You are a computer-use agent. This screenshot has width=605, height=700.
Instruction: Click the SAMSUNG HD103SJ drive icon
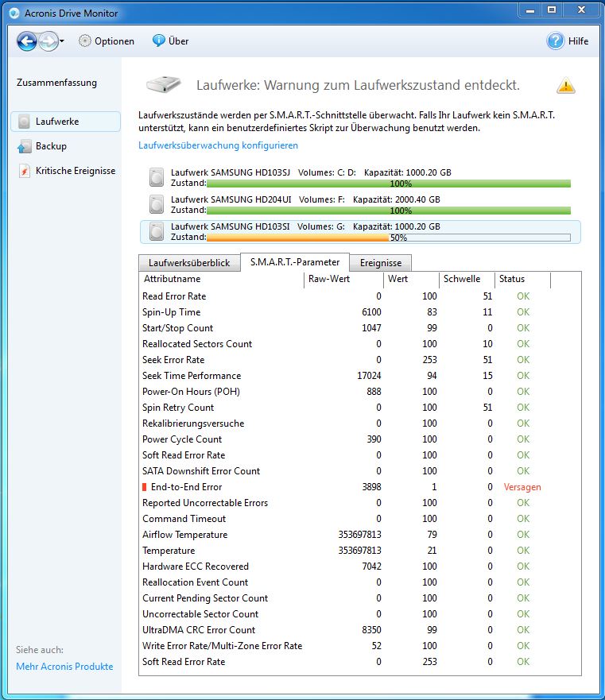157,177
